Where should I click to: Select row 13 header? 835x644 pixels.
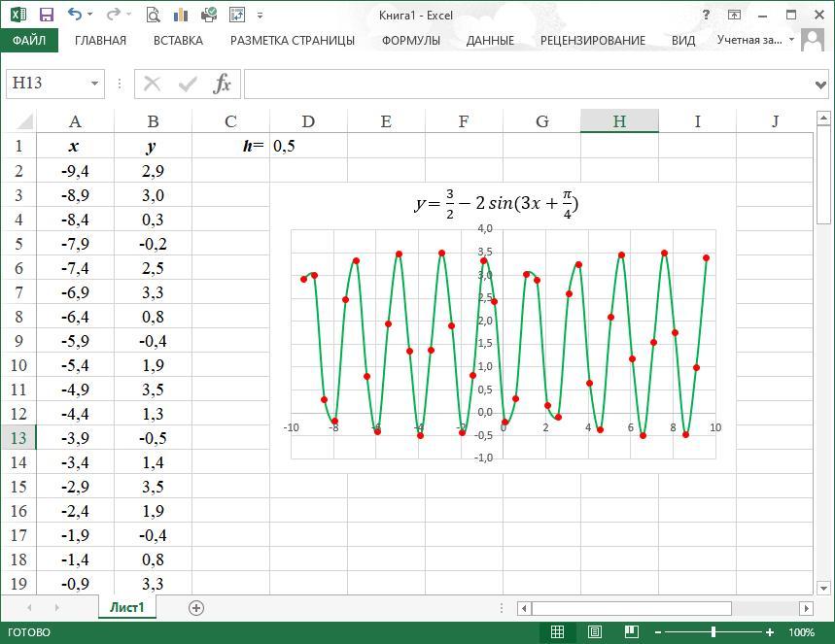click(18, 437)
